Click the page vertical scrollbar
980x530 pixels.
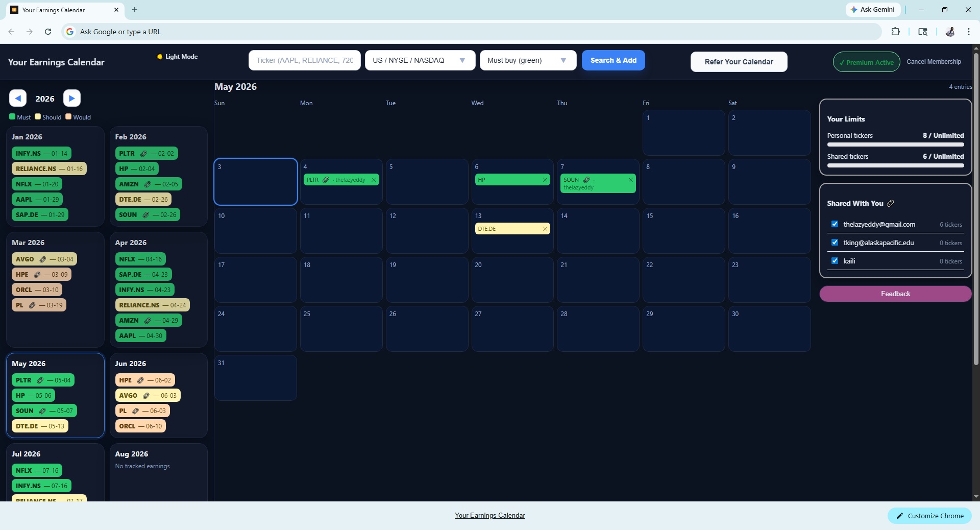tap(976, 208)
